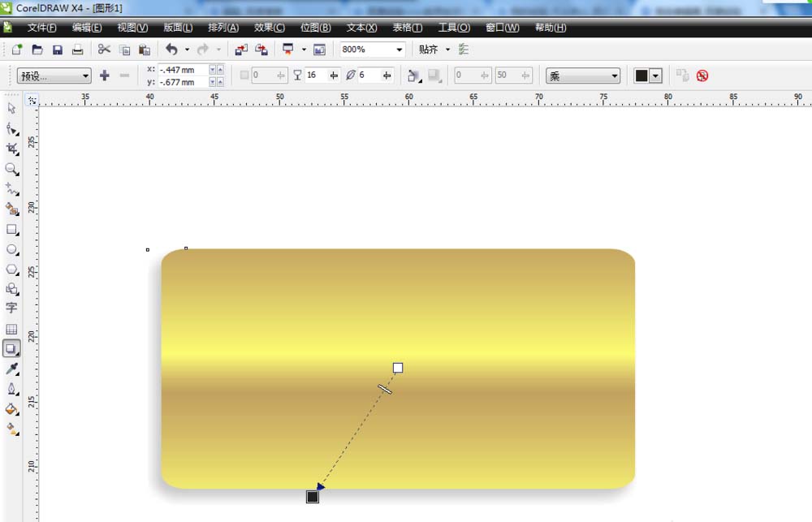Select the Pick tool arrow

[x=11, y=108]
